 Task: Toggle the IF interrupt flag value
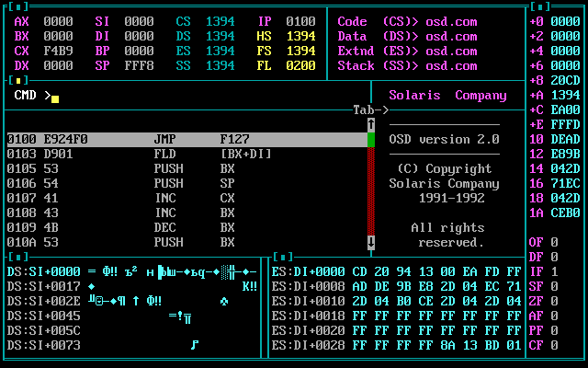coord(555,271)
